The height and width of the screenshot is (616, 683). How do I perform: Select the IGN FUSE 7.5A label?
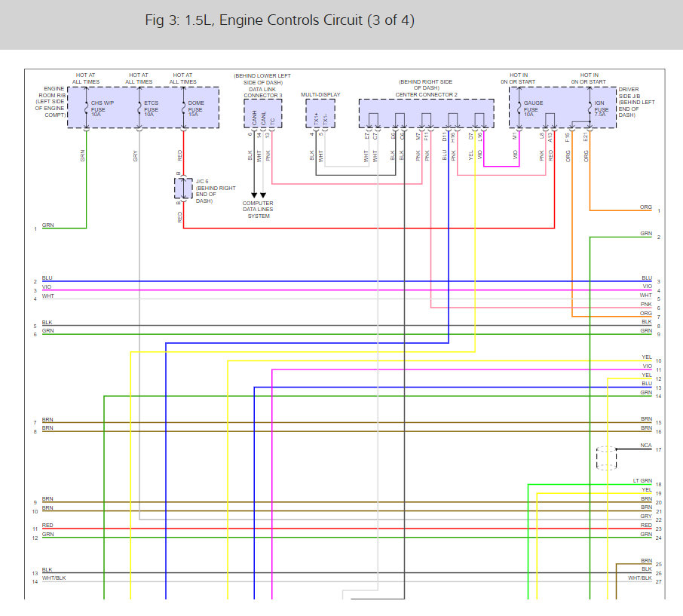pos(601,109)
